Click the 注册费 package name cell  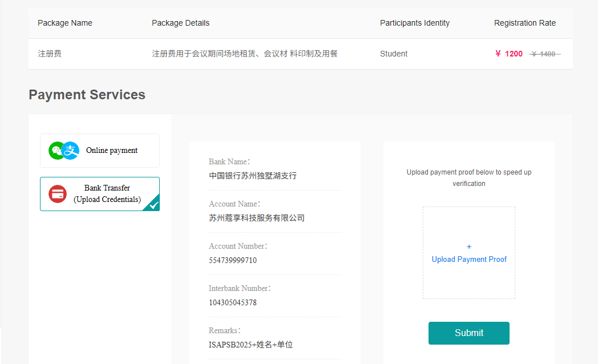50,54
